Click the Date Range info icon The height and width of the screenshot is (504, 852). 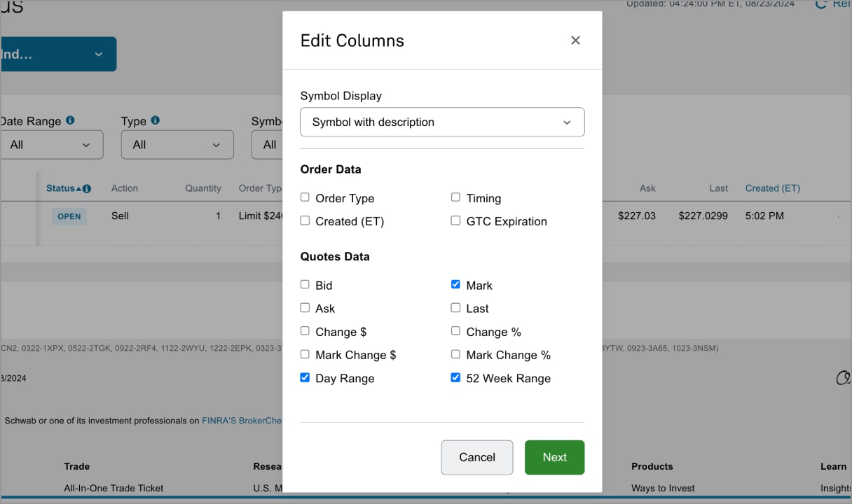[70, 120]
